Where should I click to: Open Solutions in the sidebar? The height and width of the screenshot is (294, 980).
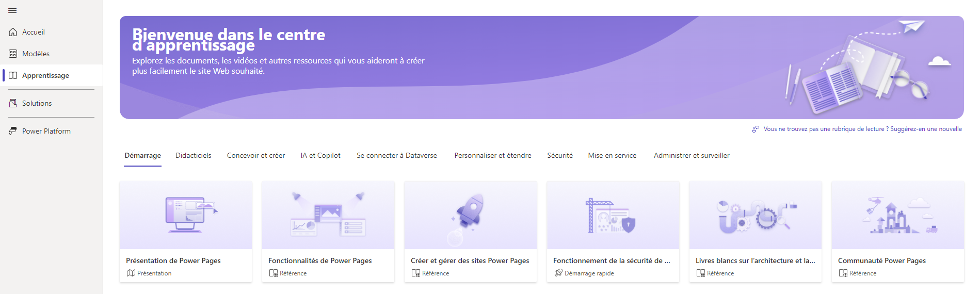click(52, 103)
